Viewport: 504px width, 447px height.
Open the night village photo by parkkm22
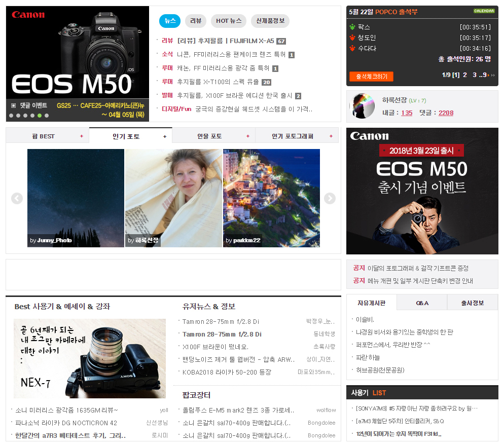click(272, 198)
